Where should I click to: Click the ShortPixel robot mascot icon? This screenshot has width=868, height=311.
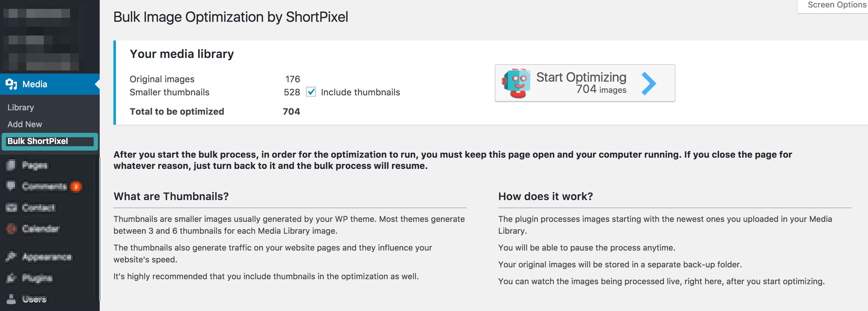click(x=516, y=83)
